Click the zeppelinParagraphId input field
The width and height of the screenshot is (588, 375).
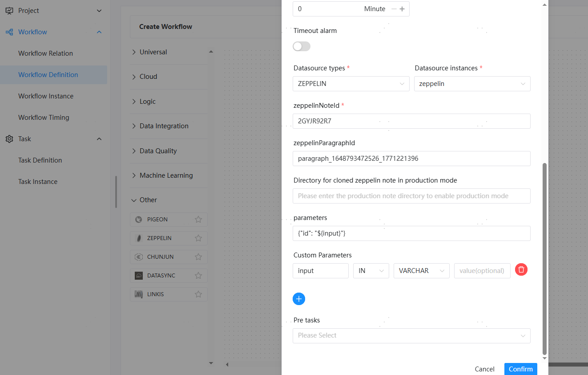(x=411, y=159)
